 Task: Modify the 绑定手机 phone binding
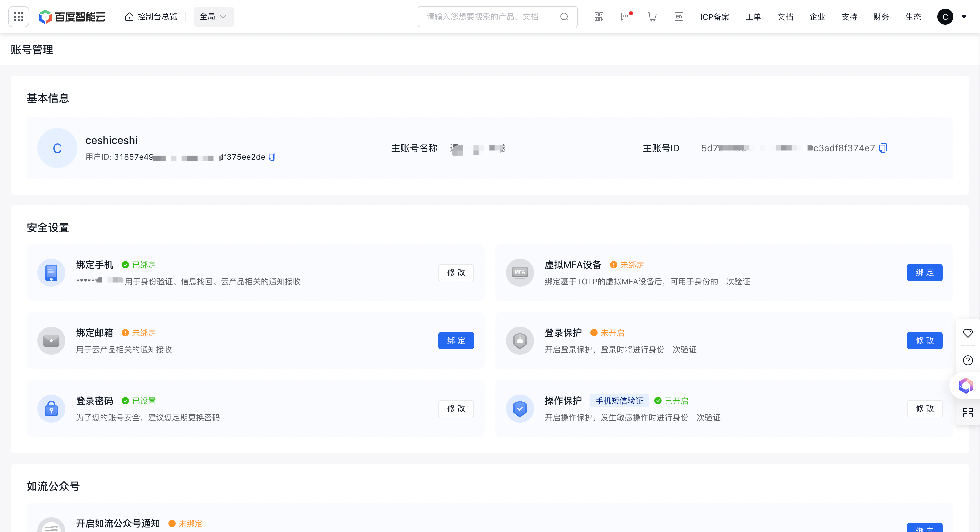point(456,272)
